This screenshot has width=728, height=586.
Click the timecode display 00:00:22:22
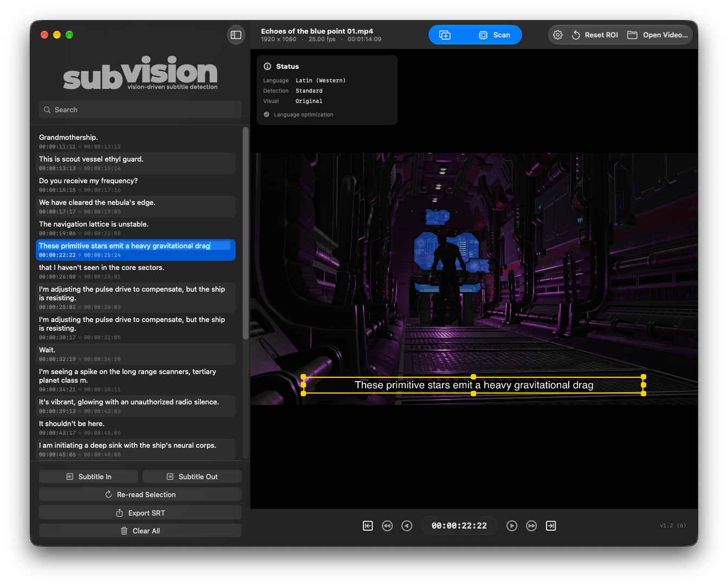[x=459, y=526]
